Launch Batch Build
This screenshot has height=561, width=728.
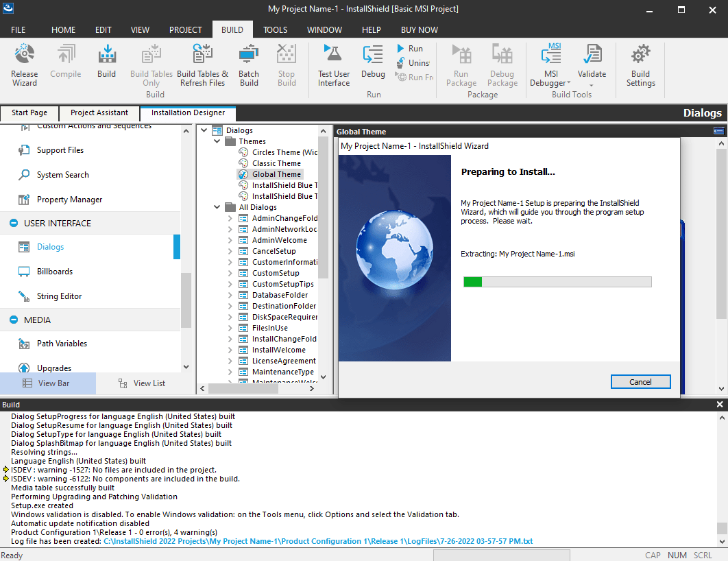coord(249,65)
